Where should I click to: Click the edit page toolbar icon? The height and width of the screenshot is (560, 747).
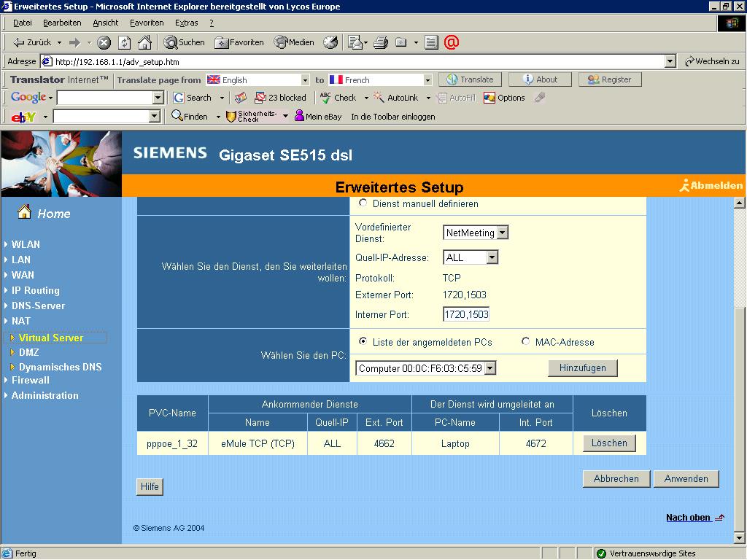[432, 42]
